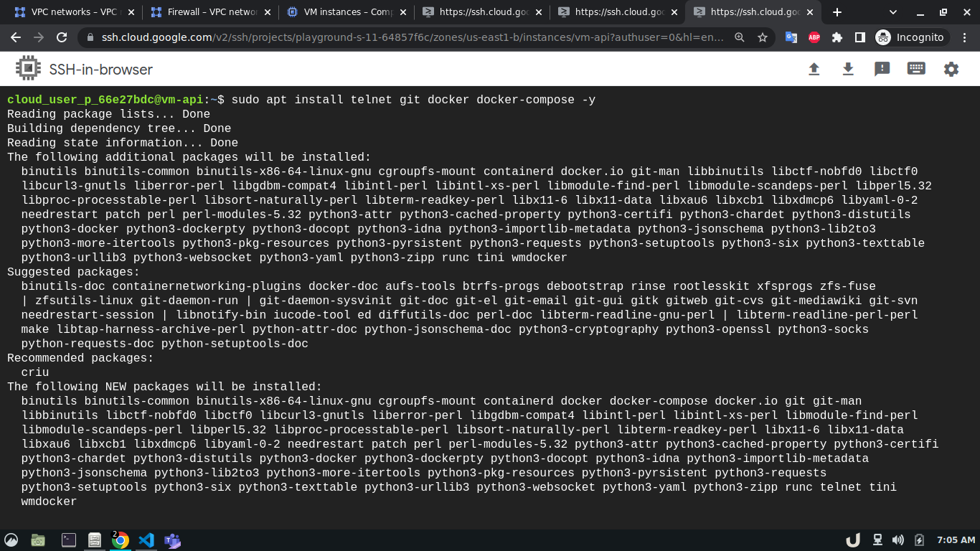Open a new browser tab
980x551 pixels.
[837, 12]
